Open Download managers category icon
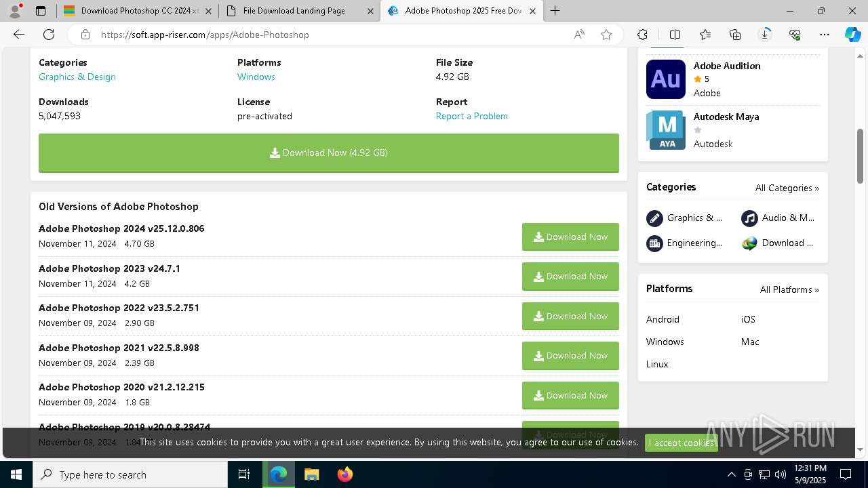This screenshot has width=868, height=488. click(x=749, y=243)
